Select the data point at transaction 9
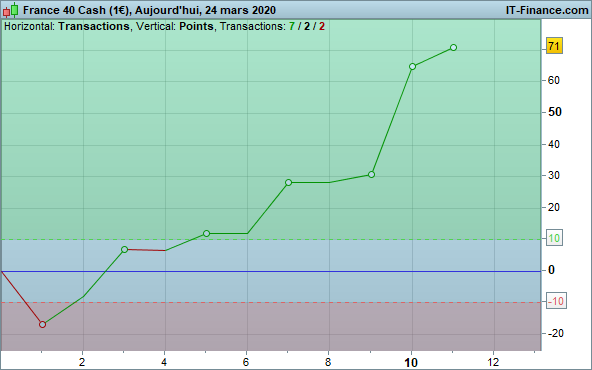 point(371,174)
